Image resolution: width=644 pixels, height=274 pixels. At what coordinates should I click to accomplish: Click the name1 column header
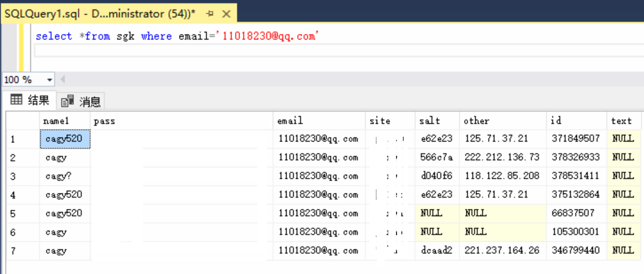point(65,121)
